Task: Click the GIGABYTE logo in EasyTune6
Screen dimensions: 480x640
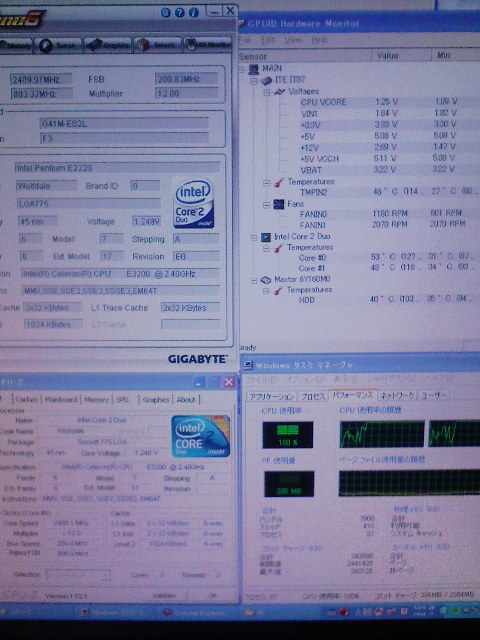Action: tap(197, 359)
